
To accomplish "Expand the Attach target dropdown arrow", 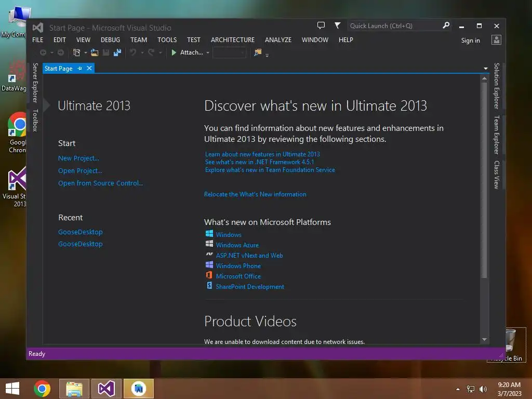I will pos(208,52).
